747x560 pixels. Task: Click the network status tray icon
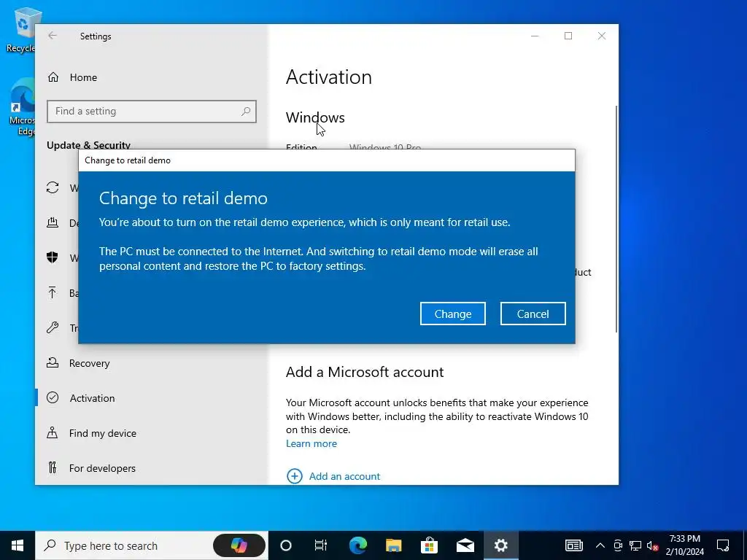(635, 545)
